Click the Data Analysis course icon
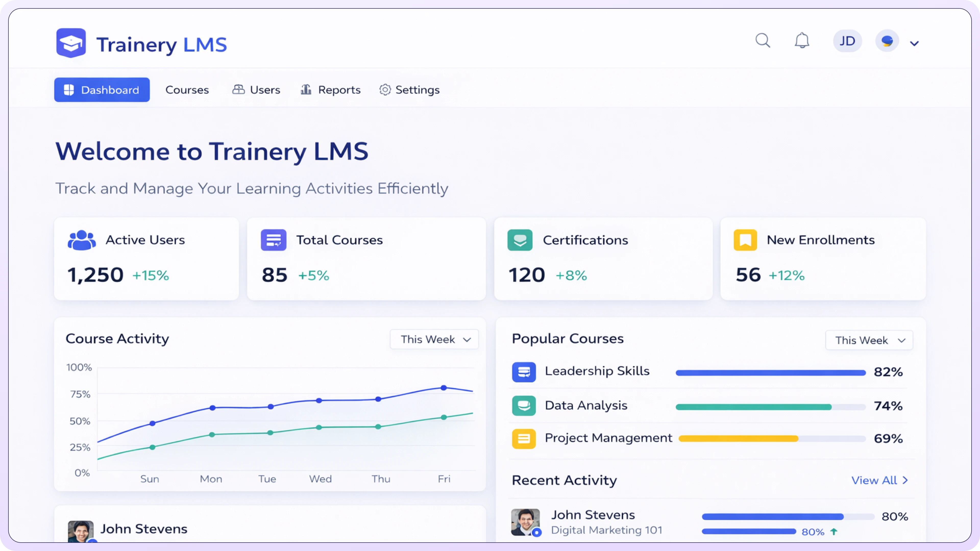980x551 pixels. [524, 405]
